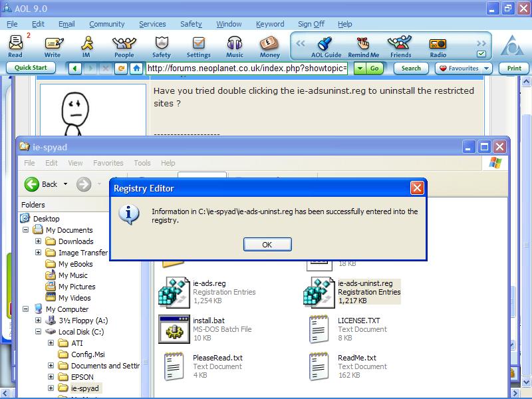Viewport: 532px width, 399px height.
Task: Expand the ATI folder node
Action: [51, 343]
